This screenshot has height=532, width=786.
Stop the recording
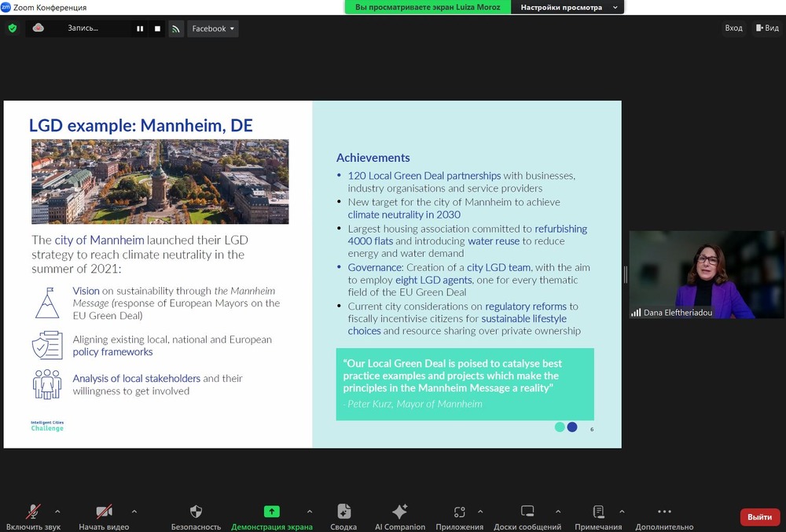157,29
